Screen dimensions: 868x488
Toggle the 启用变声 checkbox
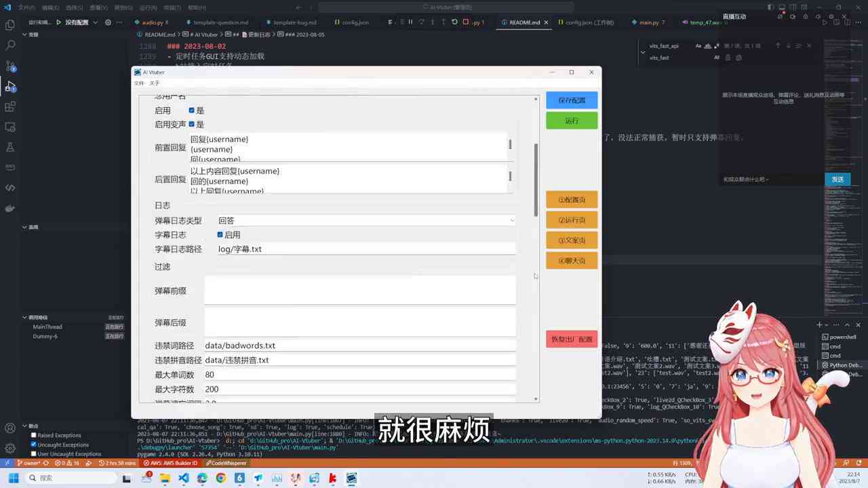coord(191,124)
